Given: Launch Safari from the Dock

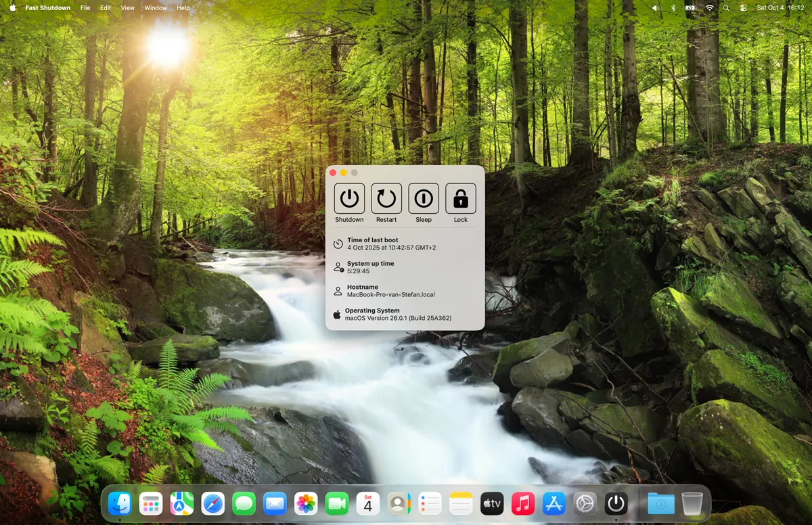Looking at the screenshot, I should pyautogui.click(x=212, y=503).
